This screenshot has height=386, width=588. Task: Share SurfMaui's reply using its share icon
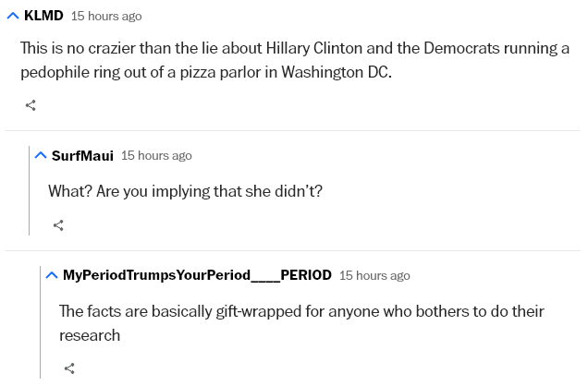[x=58, y=225]
